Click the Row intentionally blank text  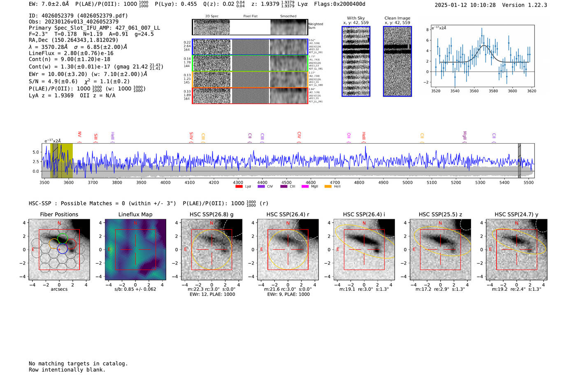tap(67, 370)
